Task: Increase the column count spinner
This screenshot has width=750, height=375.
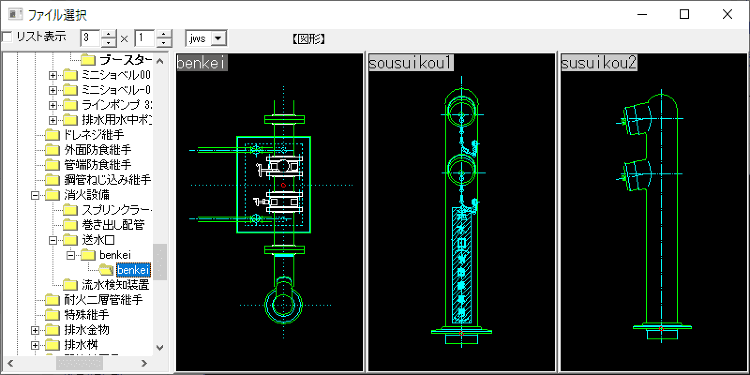Action: pos(109,34)
